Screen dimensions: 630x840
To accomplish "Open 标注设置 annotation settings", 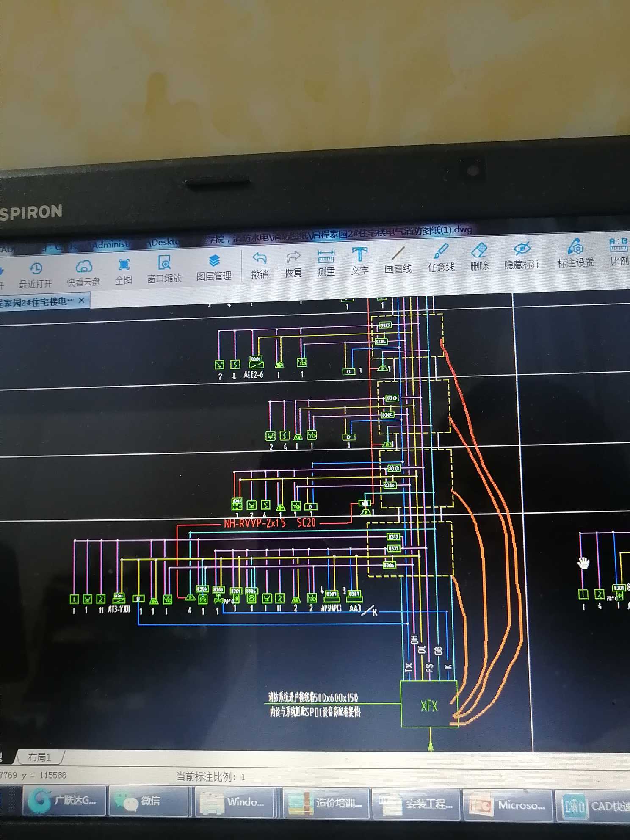I will pos(575,253).
